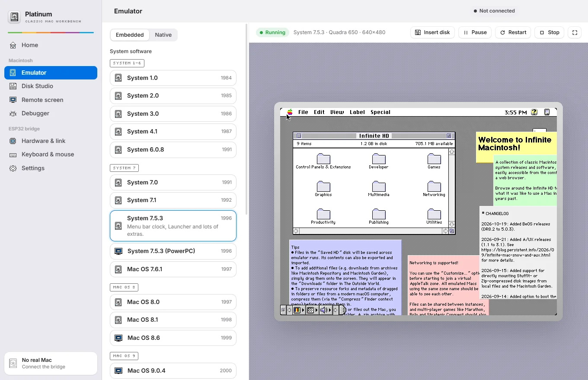This screenshot has height=380, width=588.
Task: Click the monitor color depth Control Strip module
Action: pyautogui.click(x=299, y=310)
